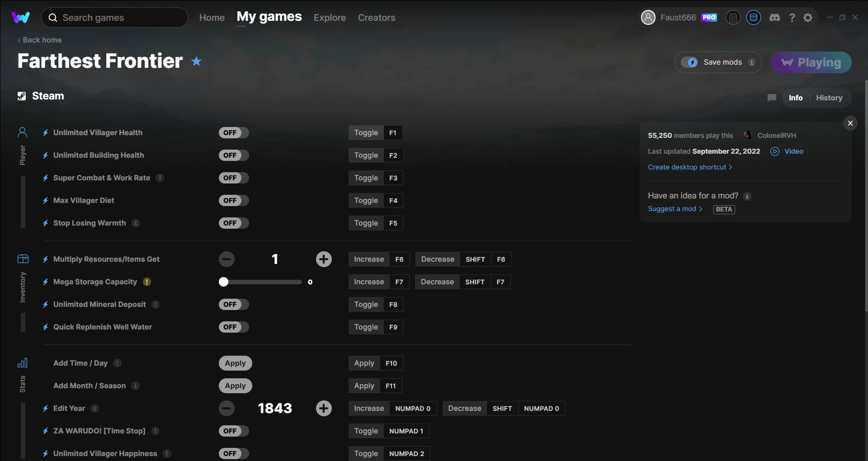Expand Create desktop shortcut link
Screen dimensions: 868x461
tap(689, 167)
